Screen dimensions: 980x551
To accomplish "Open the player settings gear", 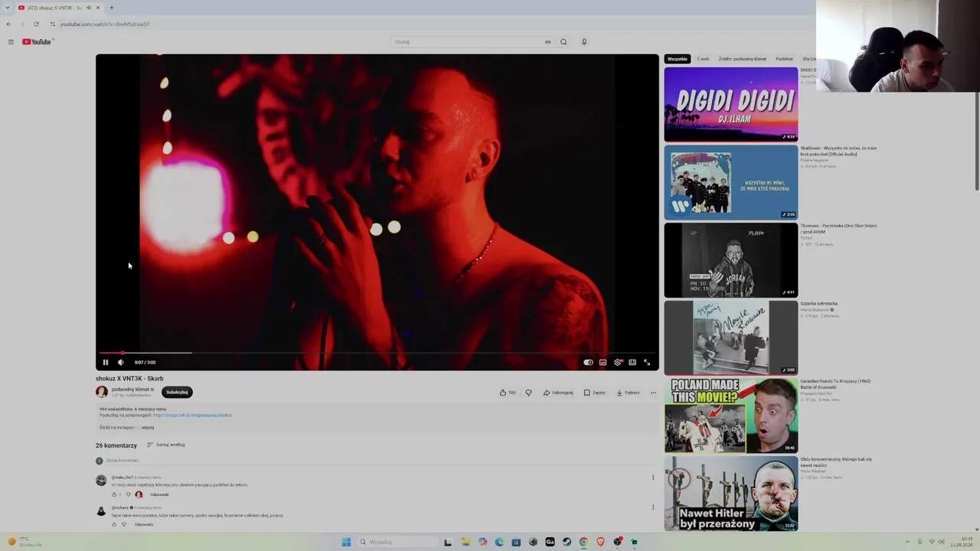I will (618, 363).
